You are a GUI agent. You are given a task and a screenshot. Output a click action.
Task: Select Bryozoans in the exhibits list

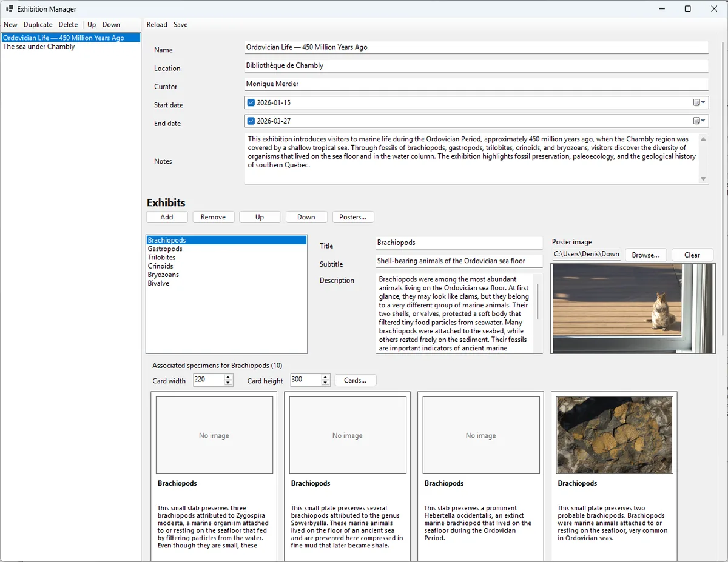pyautogui.click(x=226, y=275)
